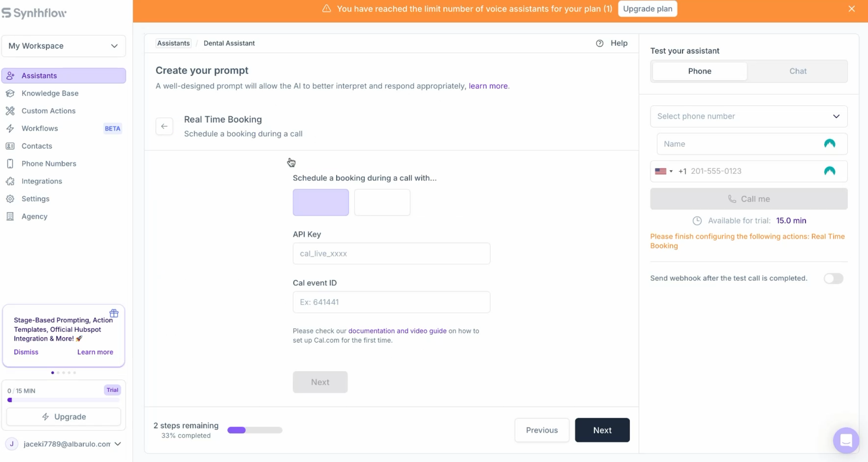The width and height of the screenshot is (868, 462).
Task: Click the back arrow beside Real Time Booking
Action: [164, 126]
